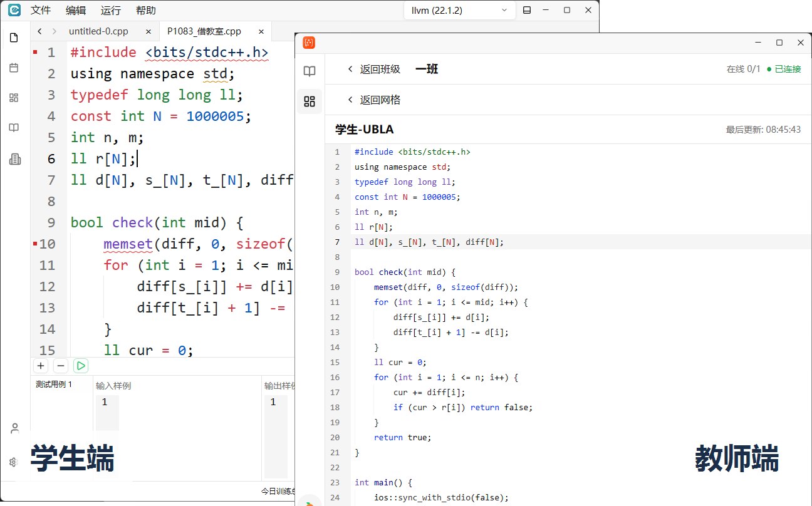Minimize the student window
812x506 pixels.
coord(547,10)
